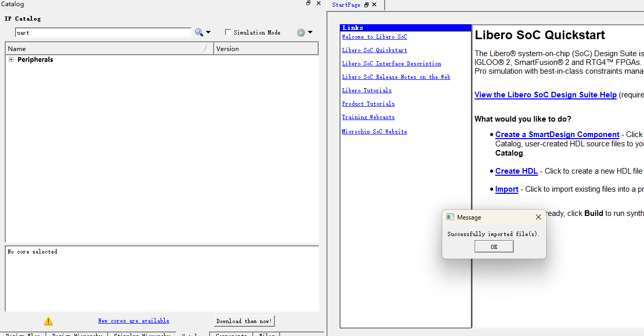Enable the Simulation Mode checkbox
The height and width of the screenshot is (336, 644).
[228, 32]
